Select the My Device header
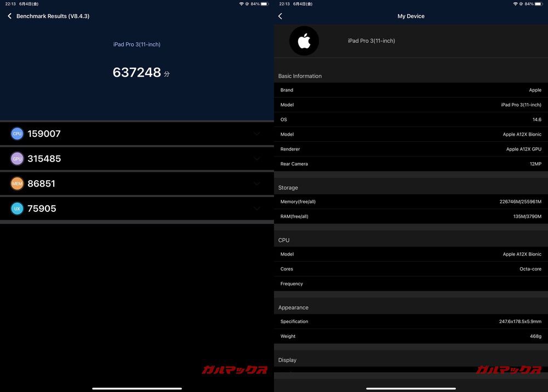Screen dimensions: 548x392 coord(410,16)
